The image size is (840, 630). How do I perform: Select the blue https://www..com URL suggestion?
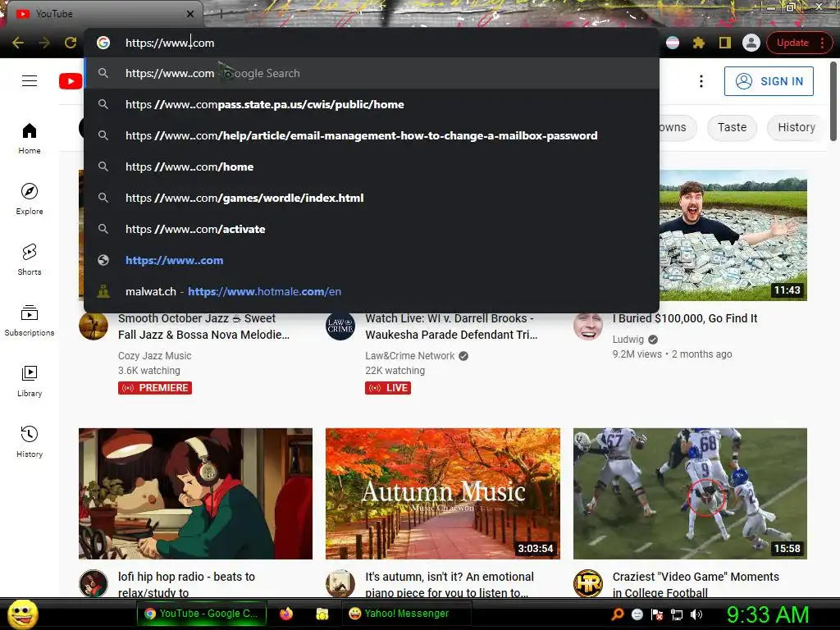click(x=372, y=260)
